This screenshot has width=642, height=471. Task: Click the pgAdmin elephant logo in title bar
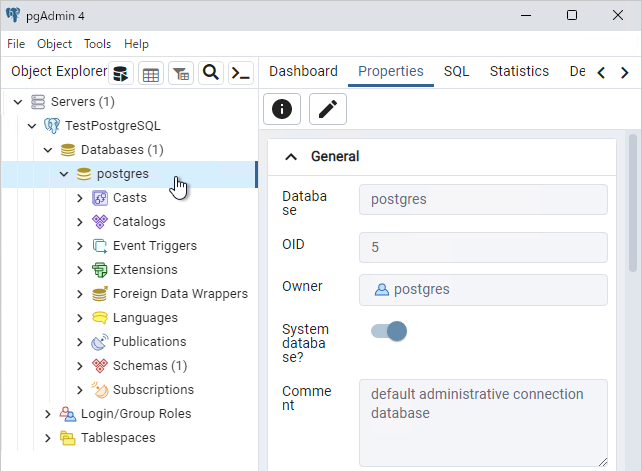[13, 15]
